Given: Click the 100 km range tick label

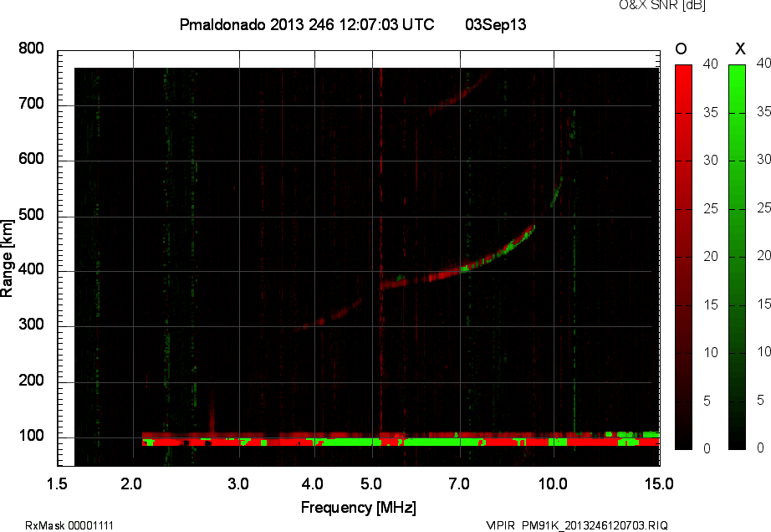Looking at the screenshot, I should (x=31, y=436).
